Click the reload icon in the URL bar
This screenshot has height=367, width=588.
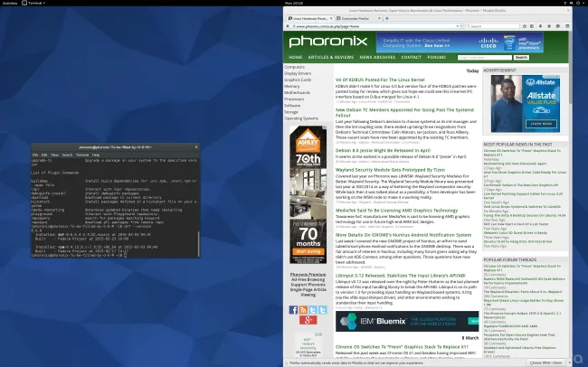point(461,26)
